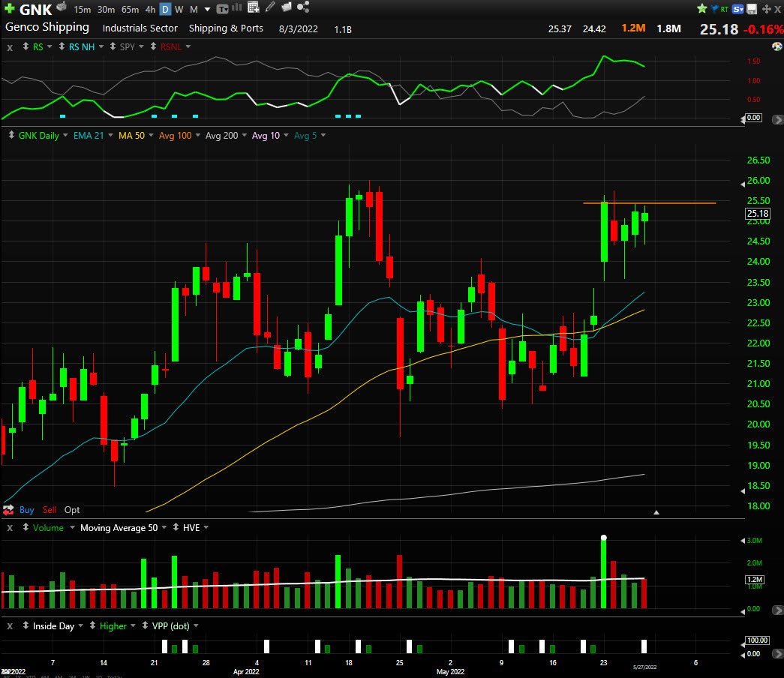
Task: Open the timeframe list dropdown arrow
Action: click(208, 10)
